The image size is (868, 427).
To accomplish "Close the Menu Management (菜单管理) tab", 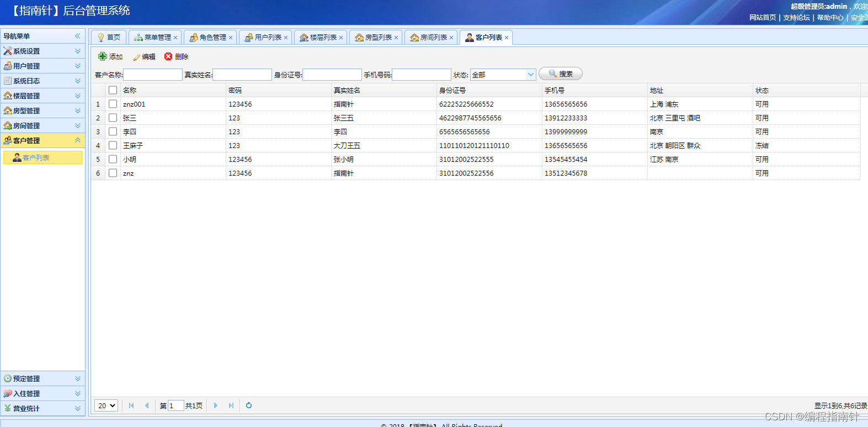I will pyautogui.click(x=175, y=38).
